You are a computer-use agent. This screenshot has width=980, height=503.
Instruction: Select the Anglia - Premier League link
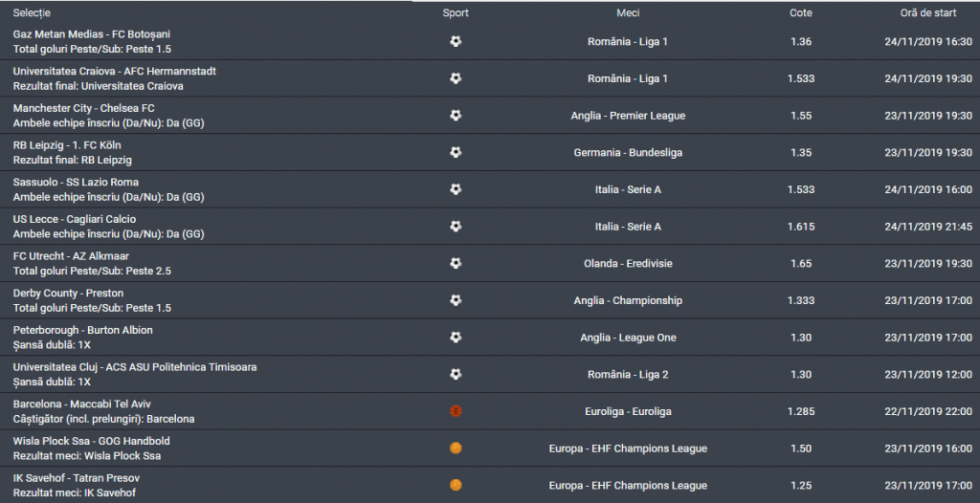pyautogui.click(x=628, y=116)
